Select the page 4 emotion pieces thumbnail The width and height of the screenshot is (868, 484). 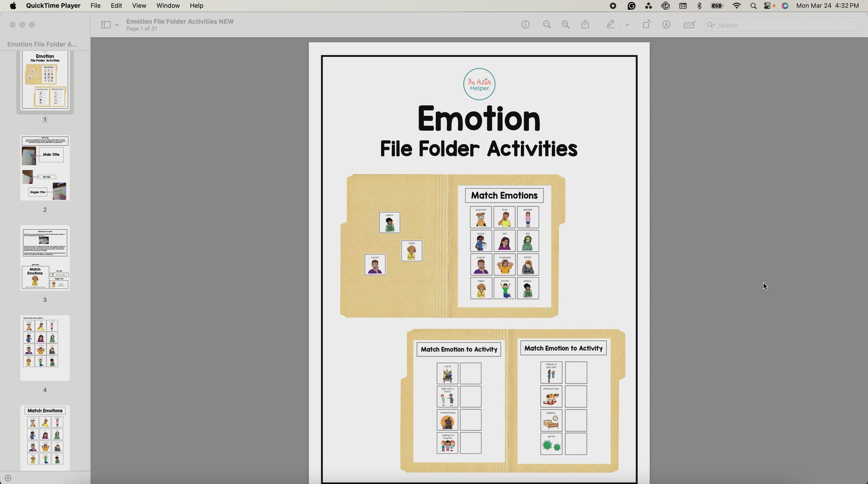point(45,348)
